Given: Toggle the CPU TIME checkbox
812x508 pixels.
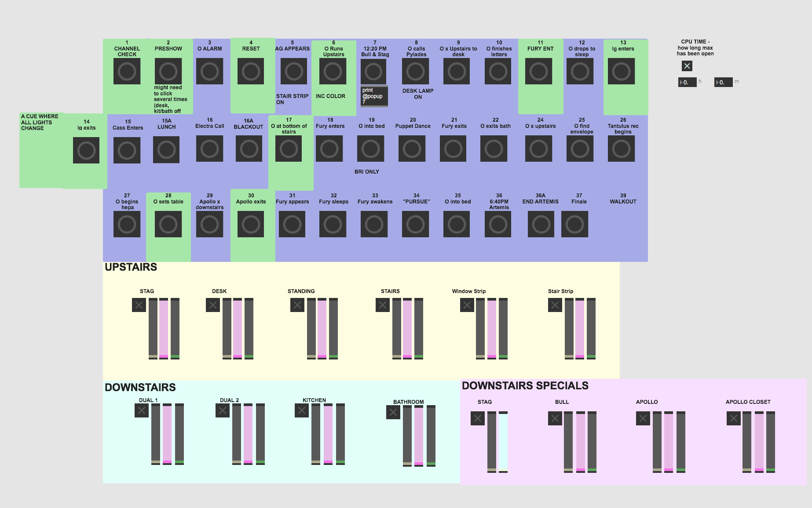Looking at the screenshot, I should (687, 66).
